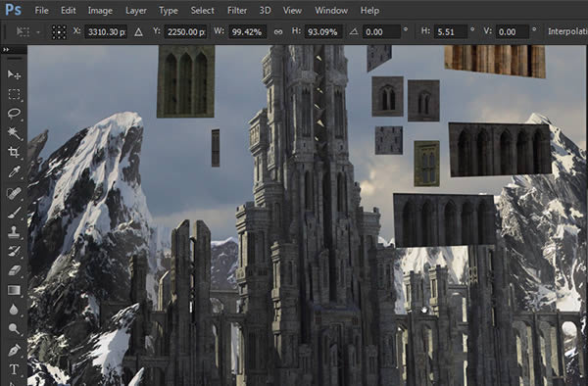Click the W width percentage field
The width and height of the screenshot is (588, 386).
248,32
